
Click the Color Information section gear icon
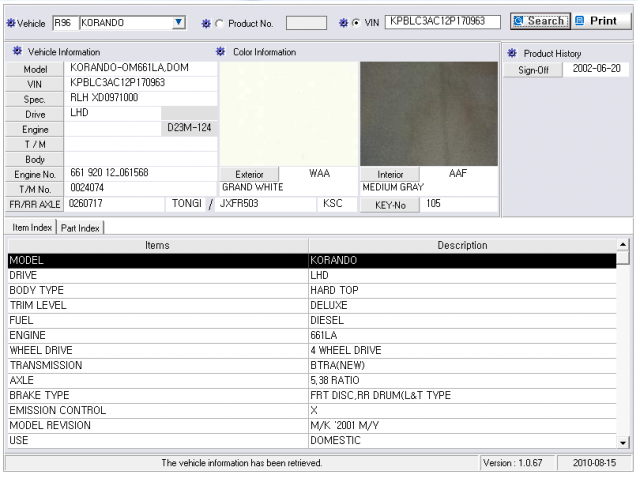[x=220, y=51]
